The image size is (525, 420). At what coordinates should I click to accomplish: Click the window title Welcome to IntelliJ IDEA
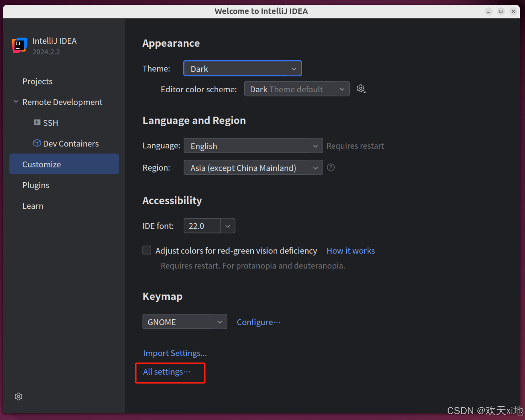click(261, 11)
